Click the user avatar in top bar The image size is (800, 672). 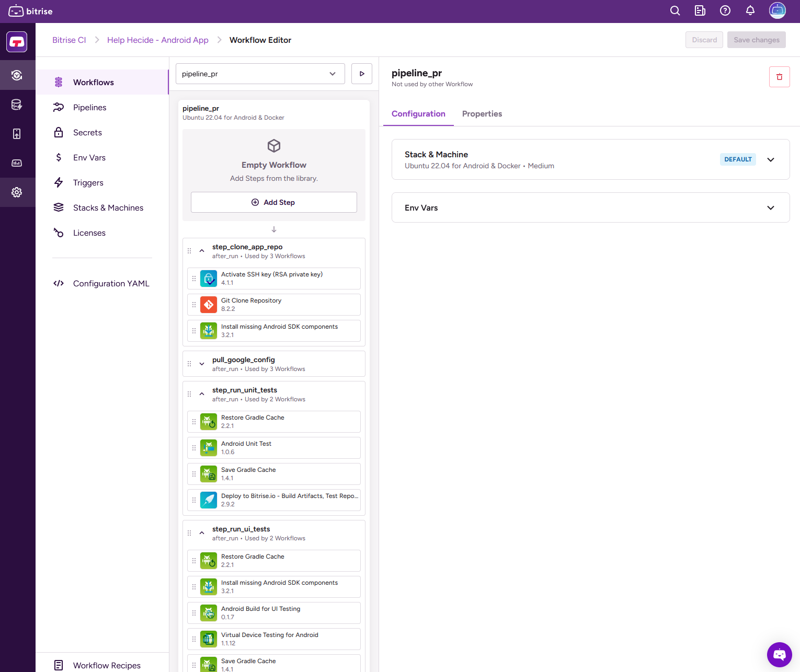[777, 11]
